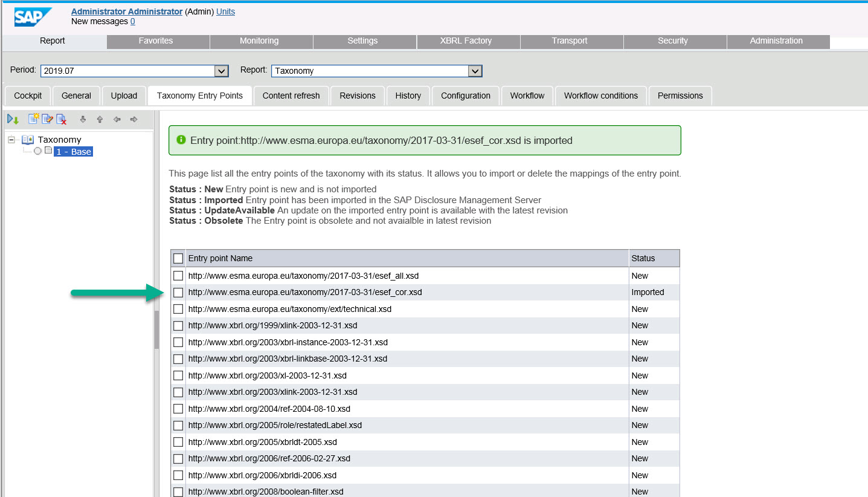The image size is (868, 497).
Task: Move chapter up with up arrow icon
Action: (100, 120)
